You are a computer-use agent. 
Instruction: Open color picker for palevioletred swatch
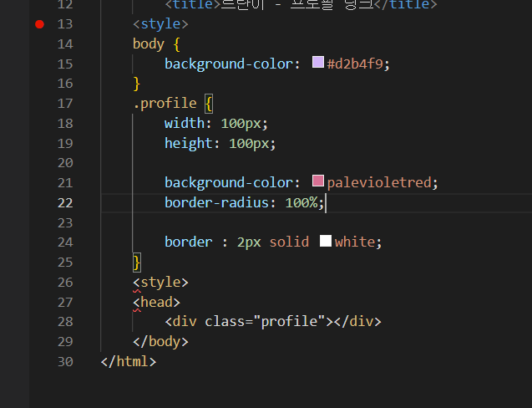318,181
